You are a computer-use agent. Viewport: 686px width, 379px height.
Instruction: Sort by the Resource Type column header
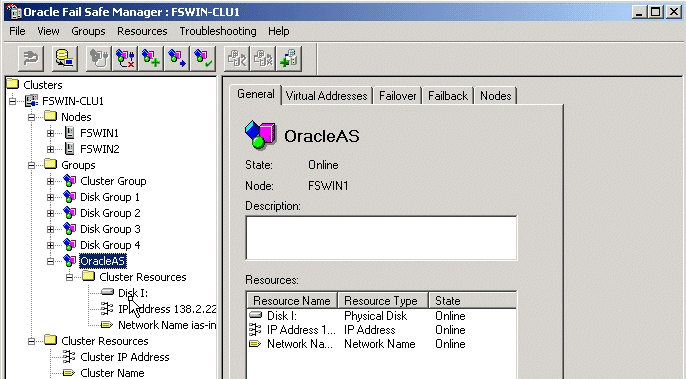383,301
